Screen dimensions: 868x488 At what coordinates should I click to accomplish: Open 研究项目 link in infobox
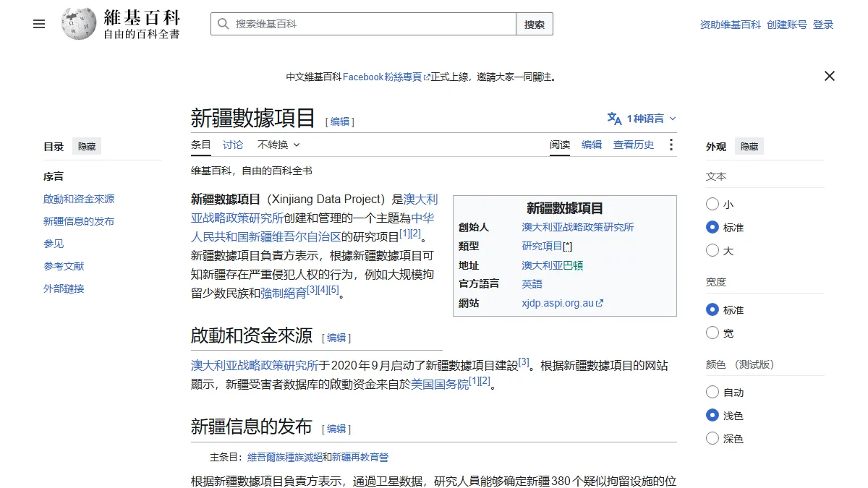point(542,246)
